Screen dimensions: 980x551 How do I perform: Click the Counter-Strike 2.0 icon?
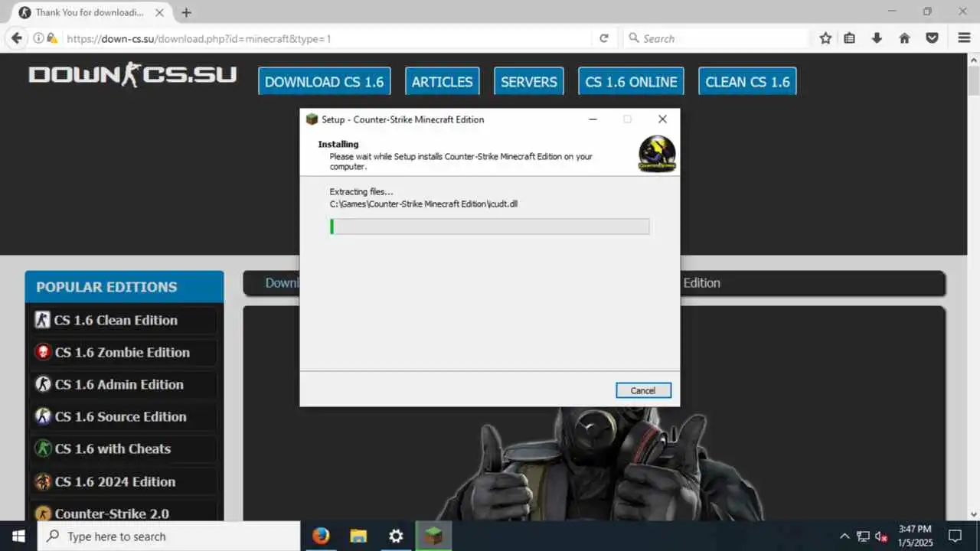click(x=43, y=514)
